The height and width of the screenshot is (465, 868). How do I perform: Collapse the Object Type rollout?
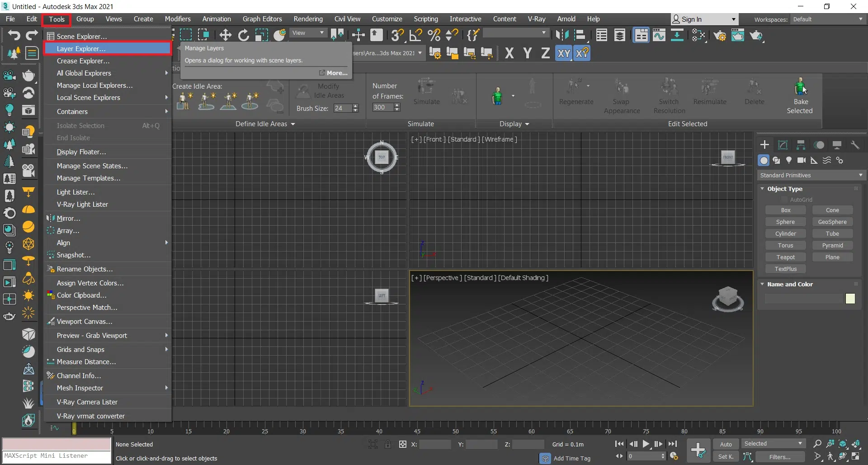point(763,189)
